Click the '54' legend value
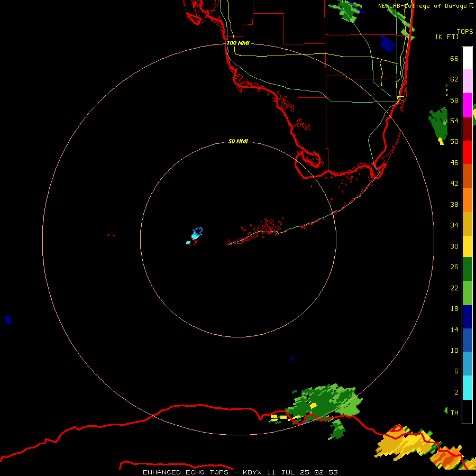 coord(454,121)
